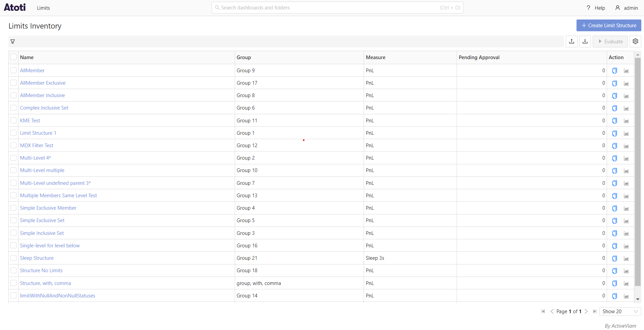Image resolution: width=644 pixels, height=330 pixels.
Task: Check the box for Limit Structure 1
Action: 13,133
